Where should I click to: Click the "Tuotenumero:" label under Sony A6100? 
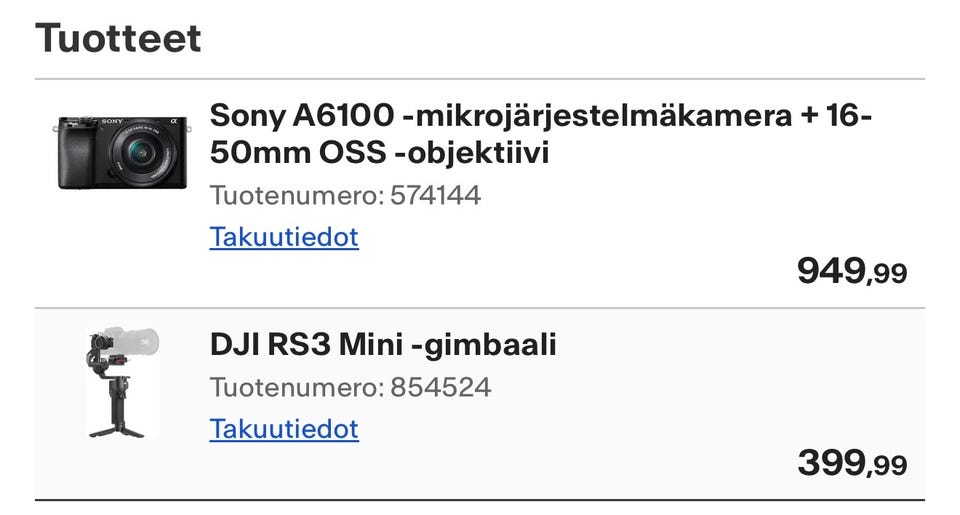(x=295, y=195)
